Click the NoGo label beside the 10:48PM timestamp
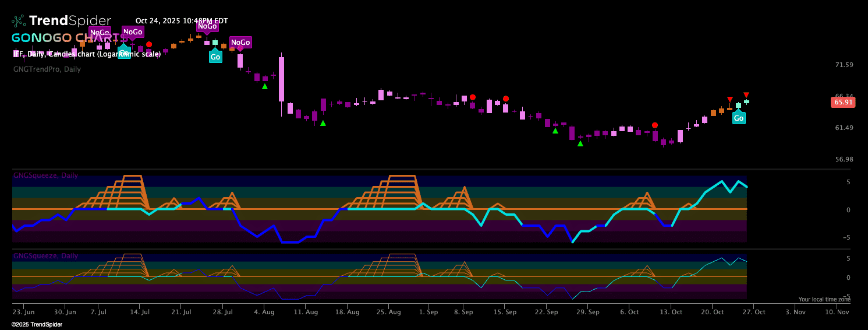Image resolution: width=868 pixels, height=330 pixels. (207, 26)
